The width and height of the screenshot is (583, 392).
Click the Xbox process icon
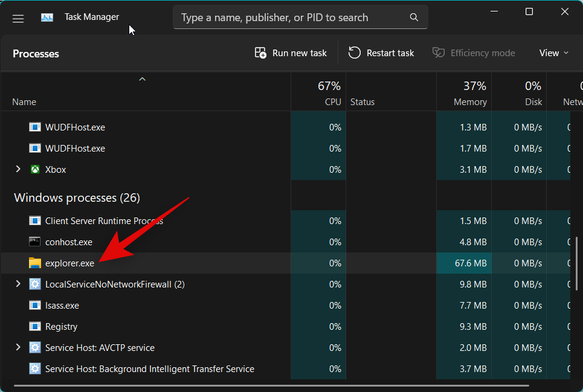click(35, 170)
